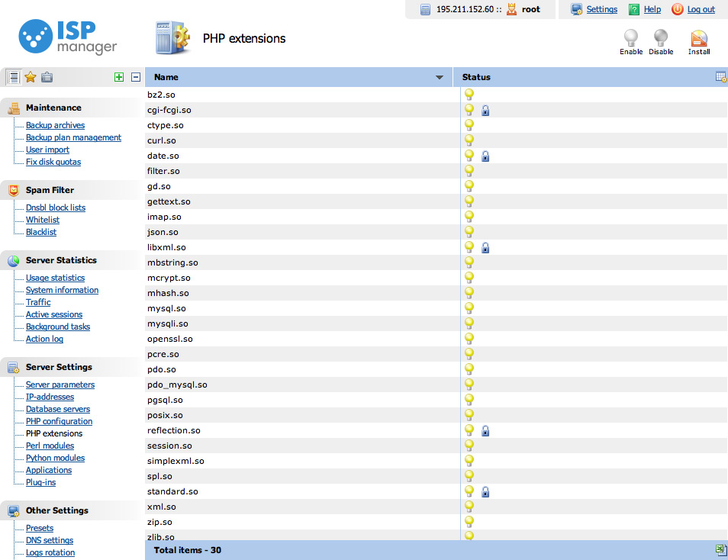Click the lock icon beside cgi-fcgi.so
The height and width of the screenshot is (560, 728).
(x=485, y=111)
